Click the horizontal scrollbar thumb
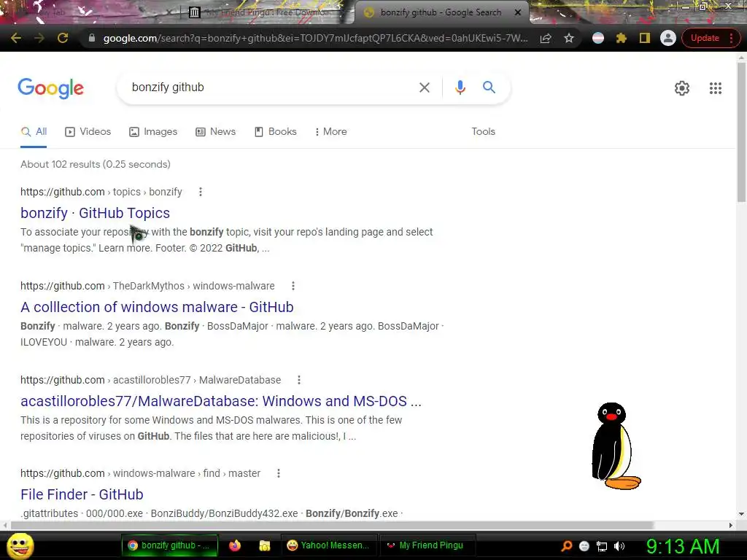This screenshot has width=747, height=560. pos(332,525)
